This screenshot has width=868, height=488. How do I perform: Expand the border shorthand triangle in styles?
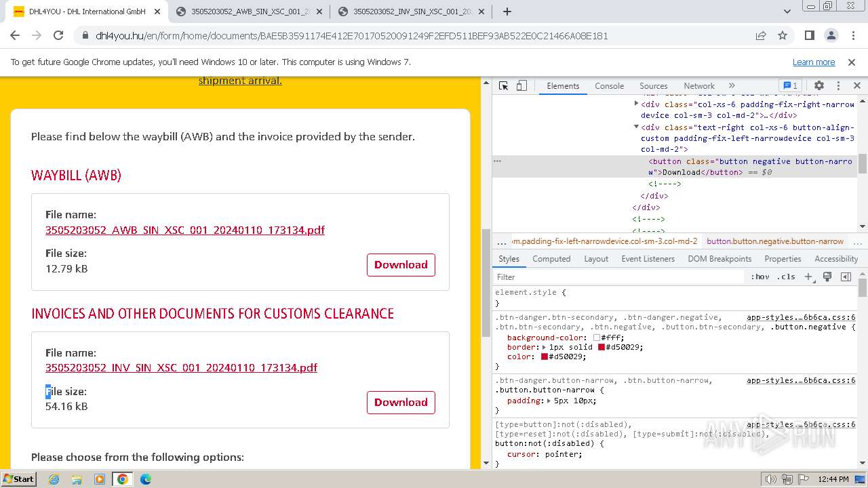544,347
